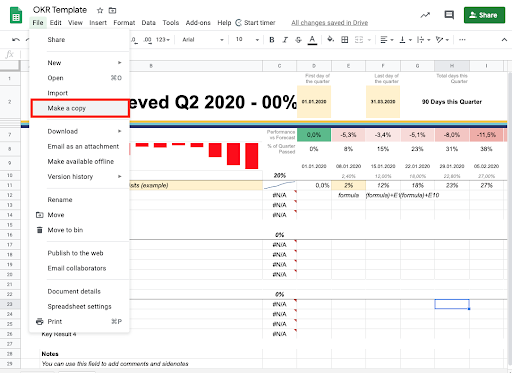The width and height of the screenshot is (512, 373).
Task: Select Make available offline
Action: coord(79,161)
